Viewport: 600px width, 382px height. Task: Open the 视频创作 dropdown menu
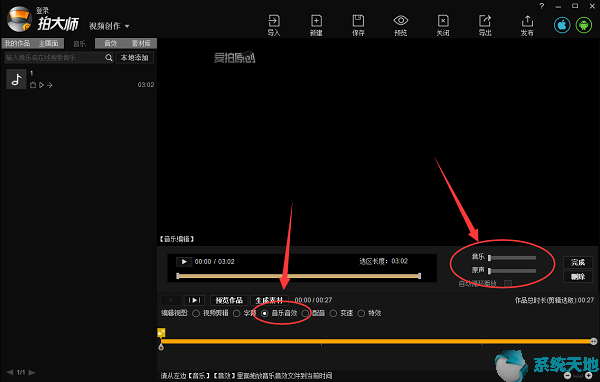click(x=109, y=26)
